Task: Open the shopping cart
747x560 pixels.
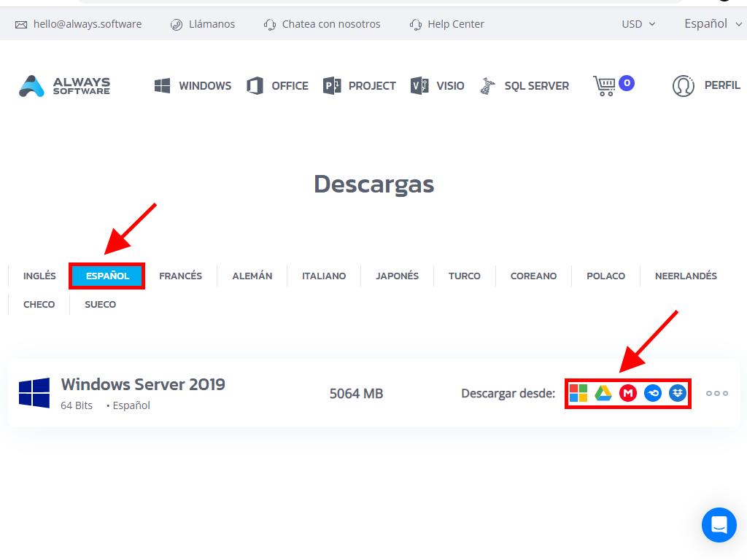Action: click(614, 86)
